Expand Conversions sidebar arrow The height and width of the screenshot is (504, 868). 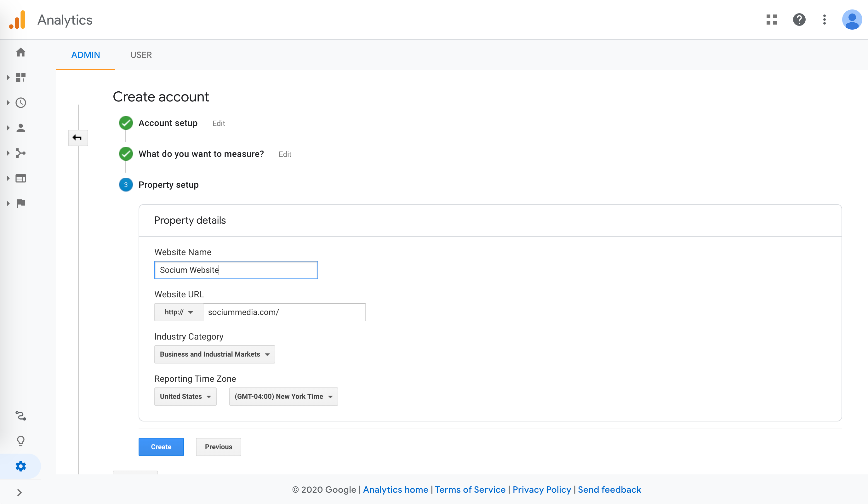coord(8,203)
